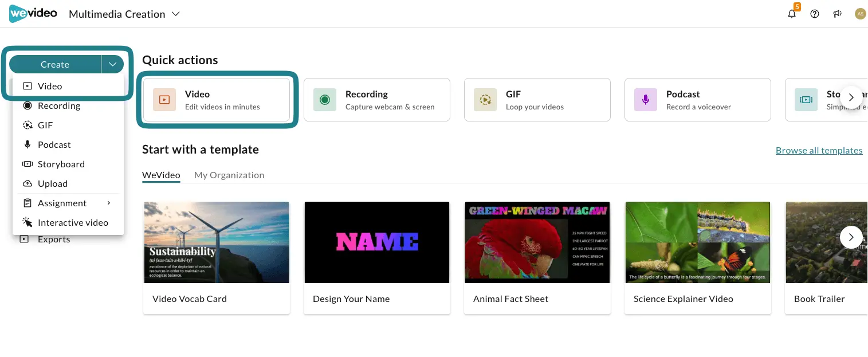Image resolution: width=868 pixels, height=357 pixels.
Task: Open the AS user avatar menu
Action: [860, 14]
